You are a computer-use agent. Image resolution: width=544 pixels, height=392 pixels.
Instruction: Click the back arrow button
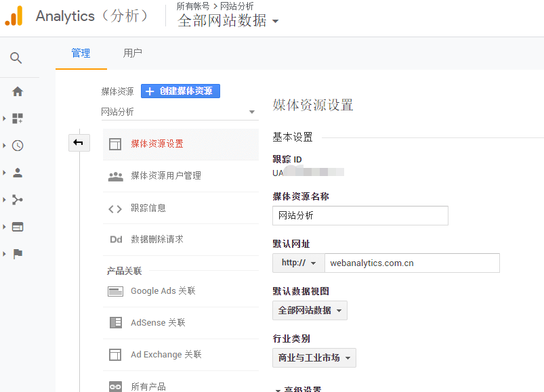pyautogui.click(x=79, y=143)
